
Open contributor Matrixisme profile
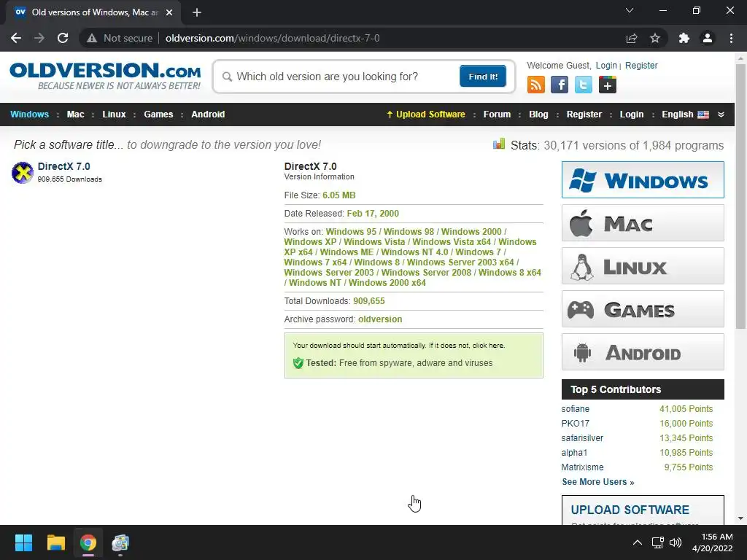click(582, 467)
